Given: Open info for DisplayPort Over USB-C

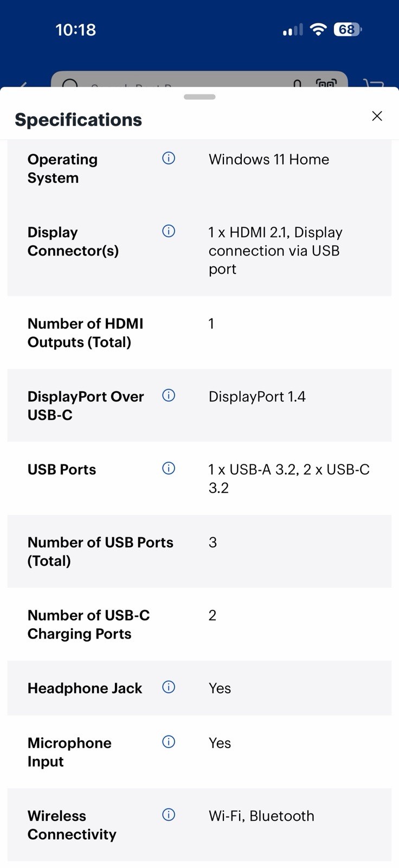Looking at the screenshot, I should [169, 395].
